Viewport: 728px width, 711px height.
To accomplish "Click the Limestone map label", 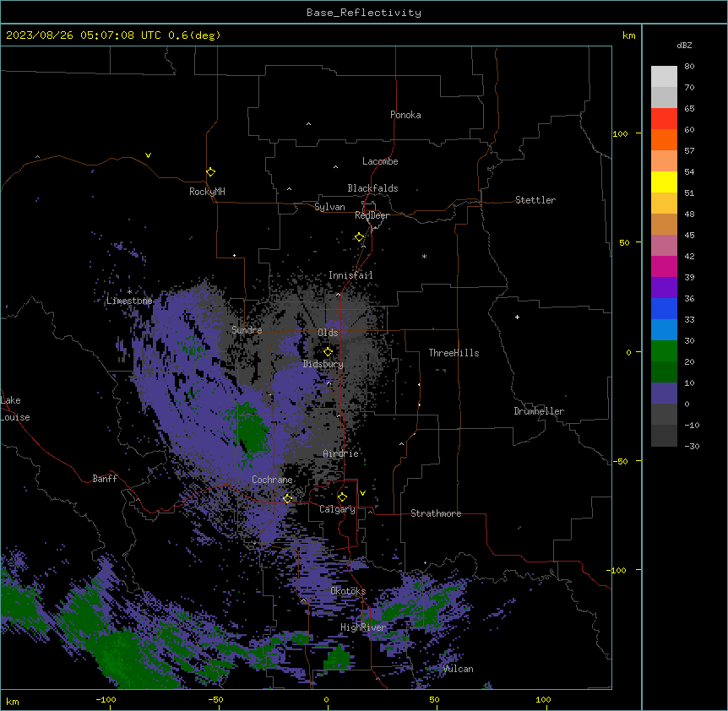I will [x=129, y=301].
